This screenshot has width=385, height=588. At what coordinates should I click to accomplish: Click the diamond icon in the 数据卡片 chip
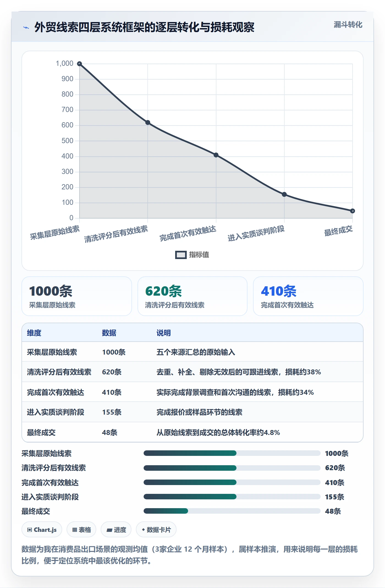click(143, 530)
